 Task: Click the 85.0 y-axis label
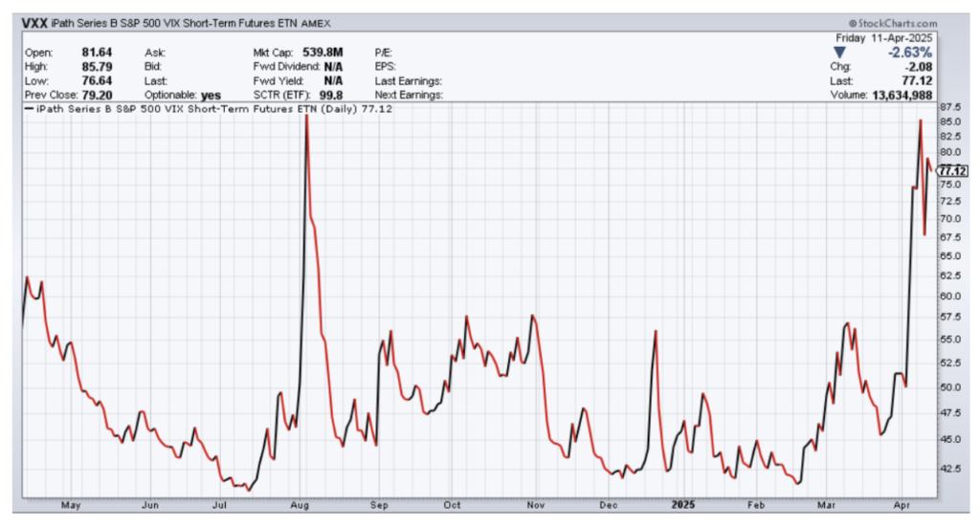950,121
